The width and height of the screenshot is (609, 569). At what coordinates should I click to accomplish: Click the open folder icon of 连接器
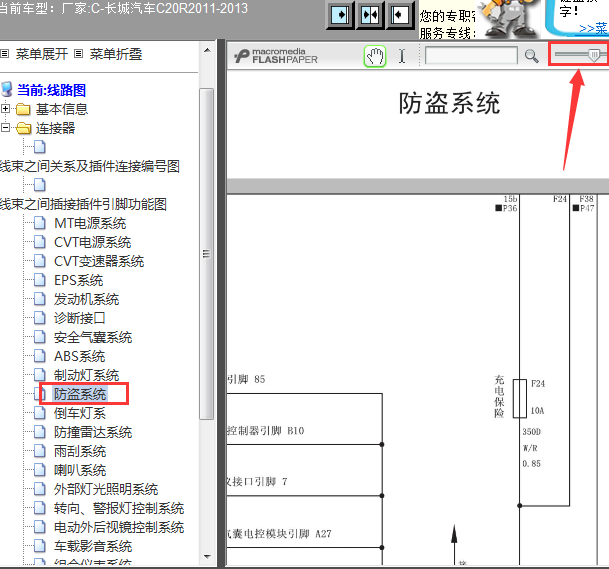pos(24,128)
